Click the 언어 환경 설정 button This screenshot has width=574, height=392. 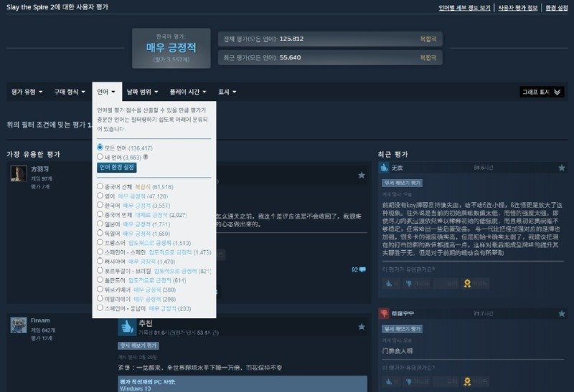click(x=116, y=167)
